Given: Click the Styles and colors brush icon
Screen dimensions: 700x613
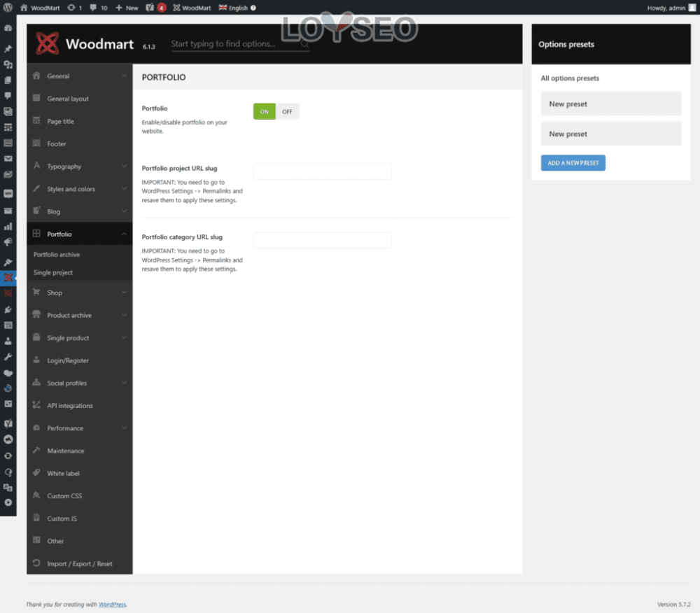Looking at the screenshot, I should pyautogui.click(x=36, y=188).
